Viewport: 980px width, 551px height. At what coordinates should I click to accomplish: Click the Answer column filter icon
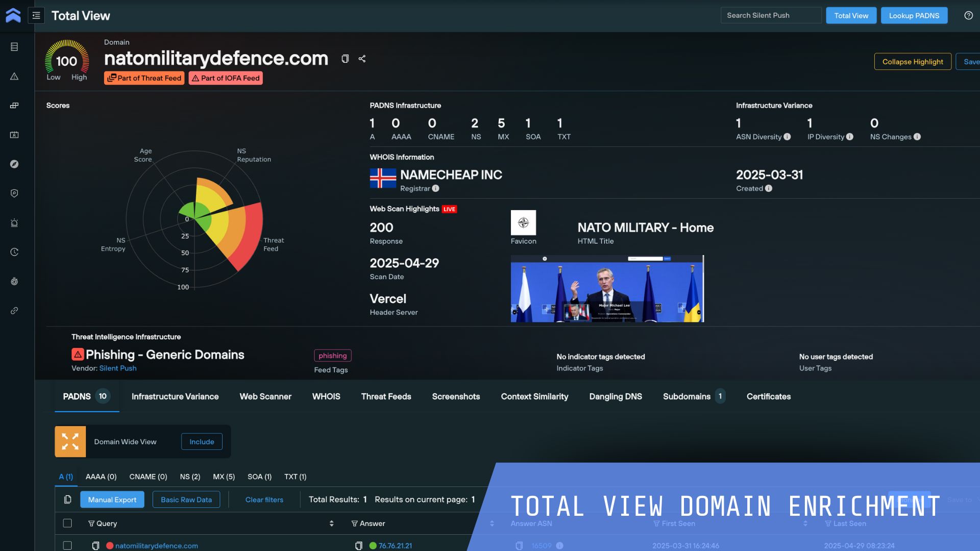pyautogui.click(x=354, y=523)
